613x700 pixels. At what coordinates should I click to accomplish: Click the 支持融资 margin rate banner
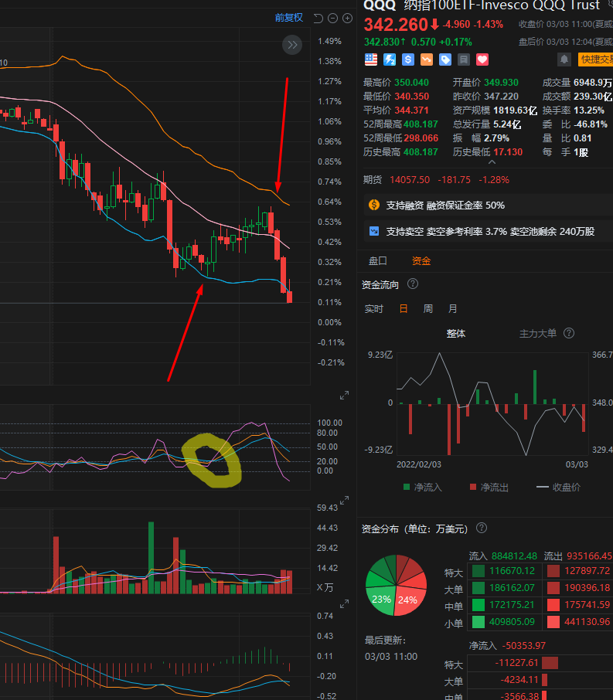click(x=489, y=206)
